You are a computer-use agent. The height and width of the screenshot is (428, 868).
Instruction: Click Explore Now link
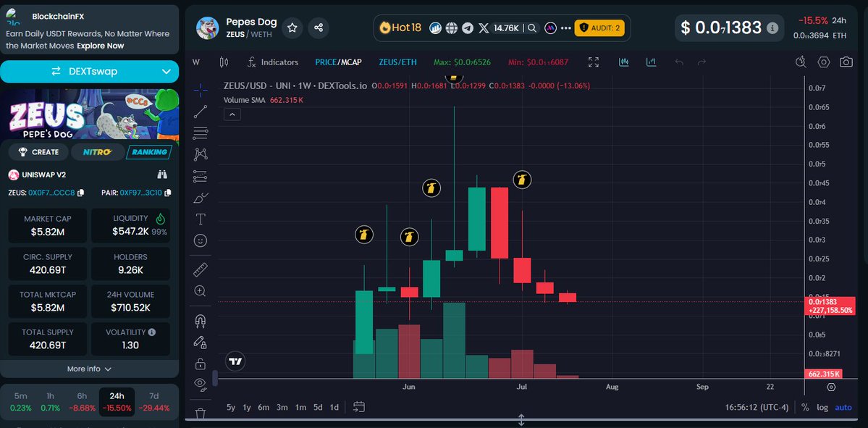click(100, 46)
